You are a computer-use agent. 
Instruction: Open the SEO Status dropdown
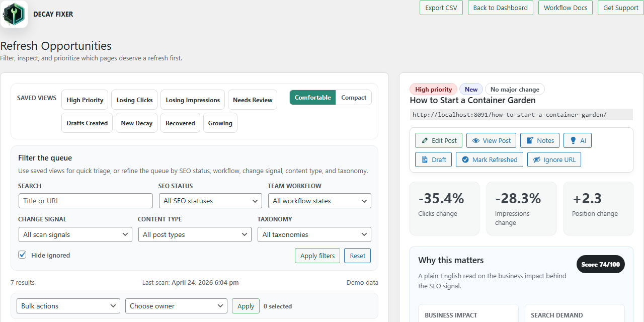click(210, 201)
